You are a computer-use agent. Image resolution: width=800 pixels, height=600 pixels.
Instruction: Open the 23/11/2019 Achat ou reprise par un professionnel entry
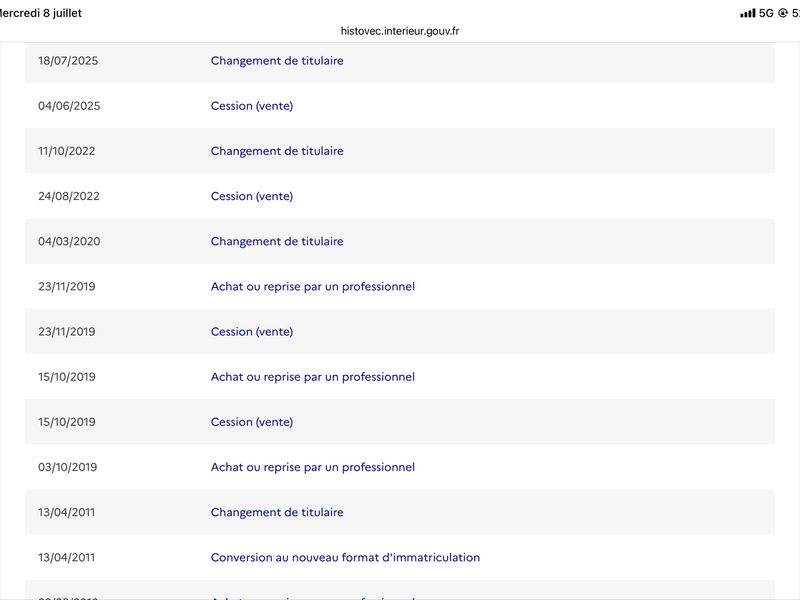point(400,286)
